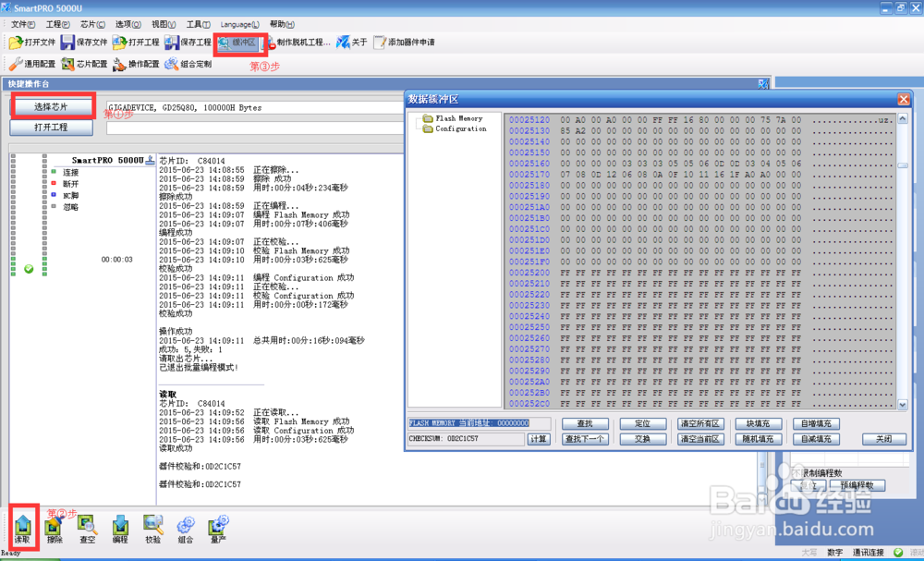
Task: Select the 读取 (Read) chip operation icon
Action: click(22, 527)
